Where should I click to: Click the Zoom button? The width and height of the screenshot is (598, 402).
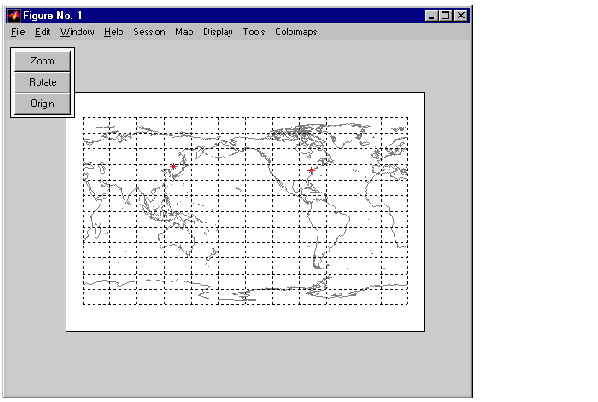[42, 61]
